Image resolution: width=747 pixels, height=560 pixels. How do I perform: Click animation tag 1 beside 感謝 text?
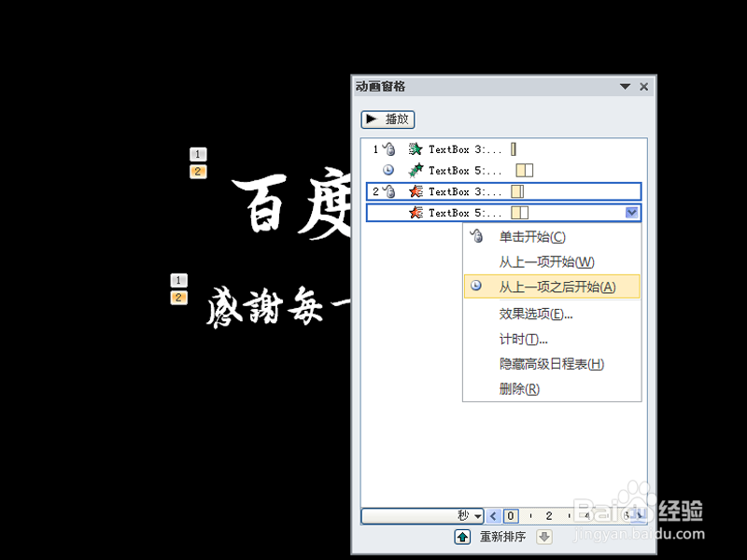click(178, 280)
